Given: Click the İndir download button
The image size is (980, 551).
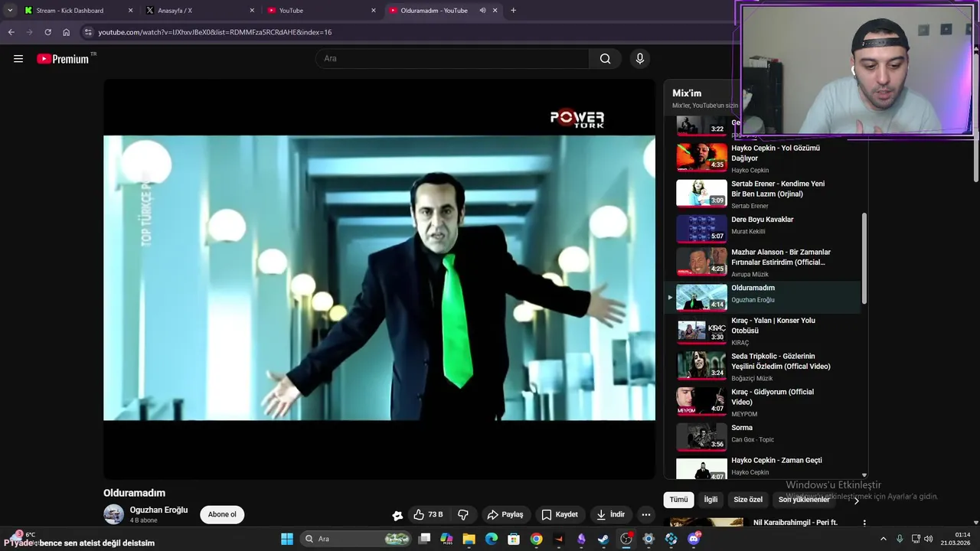Looking at the screenshot, I should (x=611, y=514).
